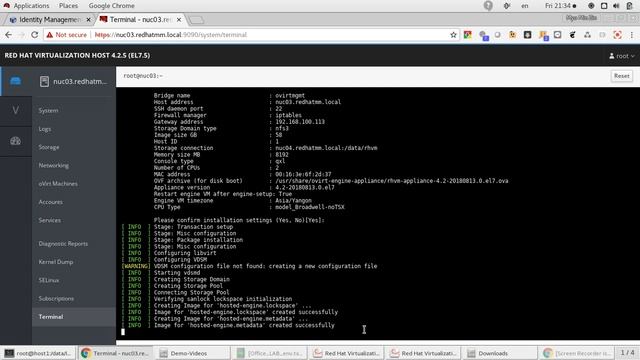Click the green-red extension icon beside the star
The width and height of the screenshot is (640, 360).
[x=468, y=35]
